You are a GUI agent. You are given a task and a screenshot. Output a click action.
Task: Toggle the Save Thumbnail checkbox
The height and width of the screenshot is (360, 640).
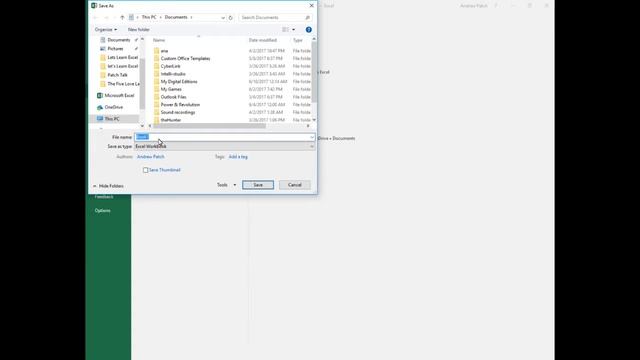(145, 170)
